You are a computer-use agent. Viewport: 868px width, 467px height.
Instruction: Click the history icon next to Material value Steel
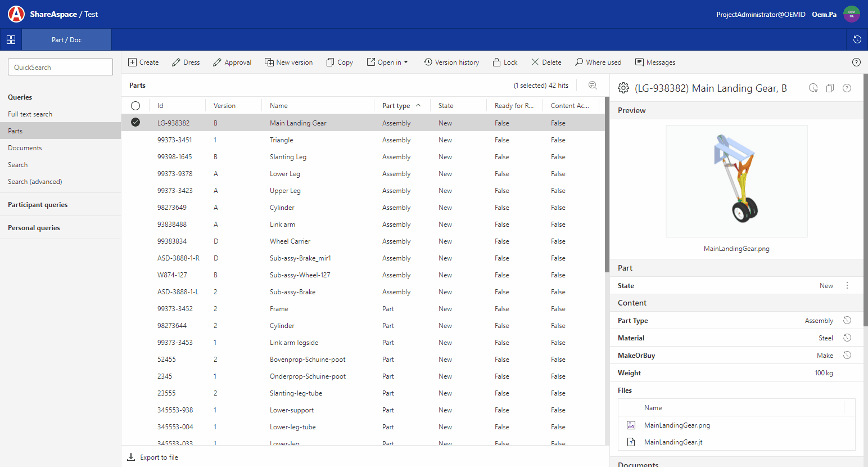847,338
